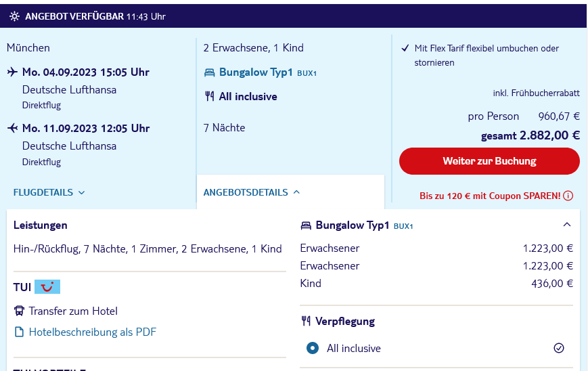This screenshot has height=371, width=588.
Task: Collapse the Angebotsdetails section
Action: coord(252,192)
